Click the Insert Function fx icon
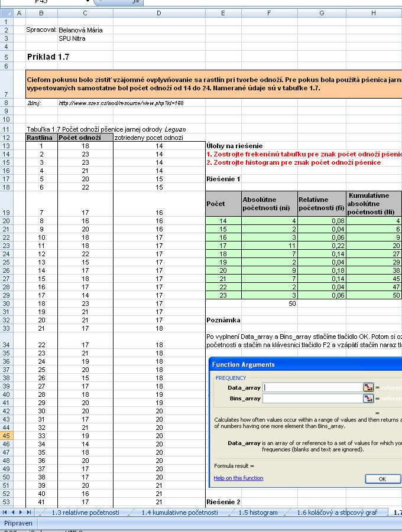This screenshot has height=532, width=402. (x=136, y=2)
